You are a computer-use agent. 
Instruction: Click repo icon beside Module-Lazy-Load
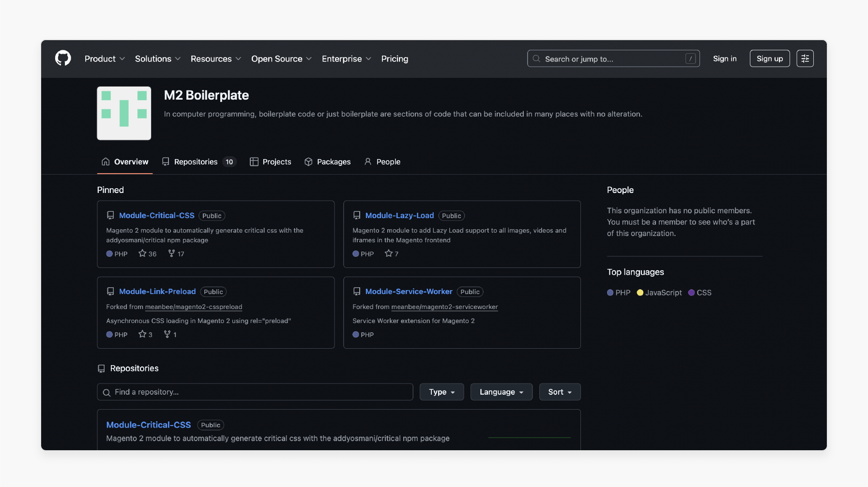point(357,215)
